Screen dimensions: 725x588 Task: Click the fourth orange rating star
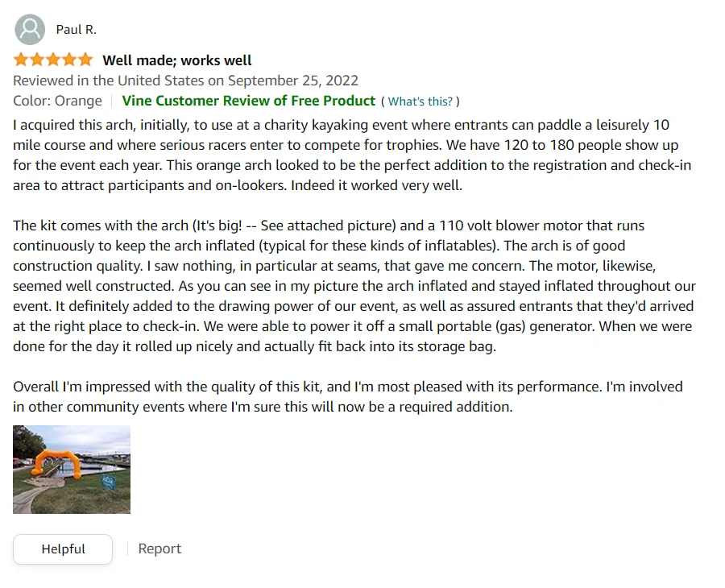[69, 60]
